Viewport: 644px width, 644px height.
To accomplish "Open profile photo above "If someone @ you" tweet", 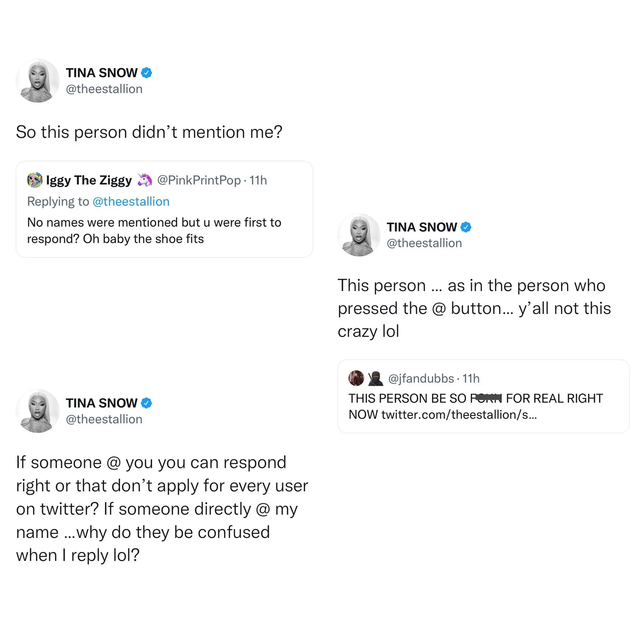I will tap(38, 411).
